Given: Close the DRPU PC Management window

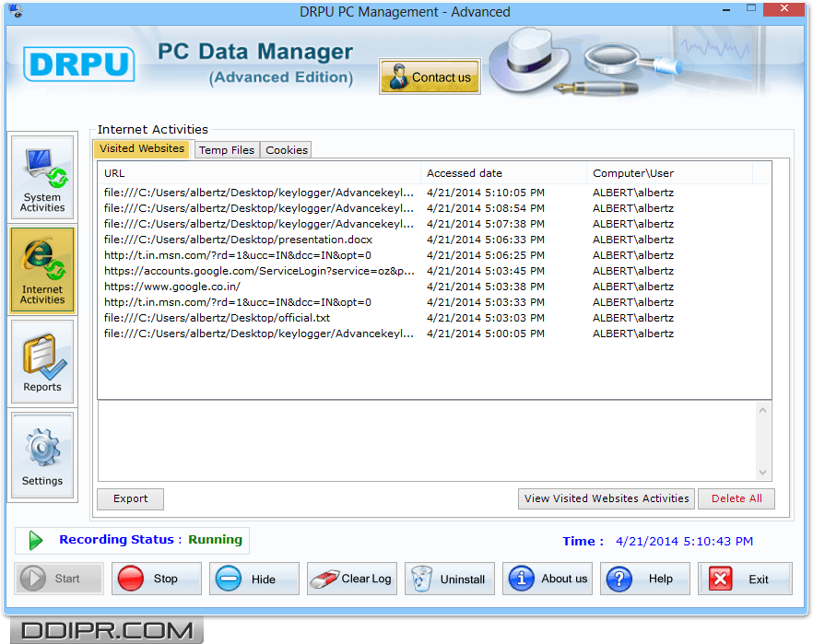Looking at the screenshot, I should tap(784, 9).
